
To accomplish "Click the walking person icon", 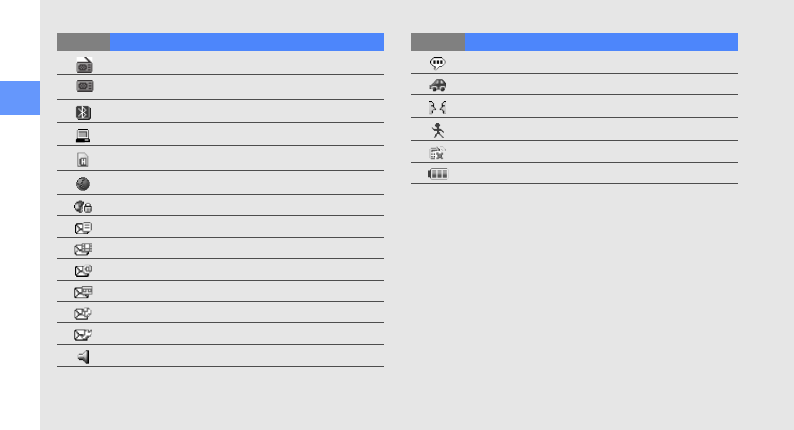I will [x=438, y=130].
